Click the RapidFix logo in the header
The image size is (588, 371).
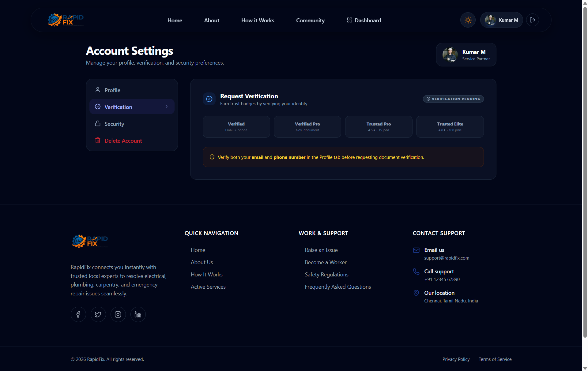(66, 20)
